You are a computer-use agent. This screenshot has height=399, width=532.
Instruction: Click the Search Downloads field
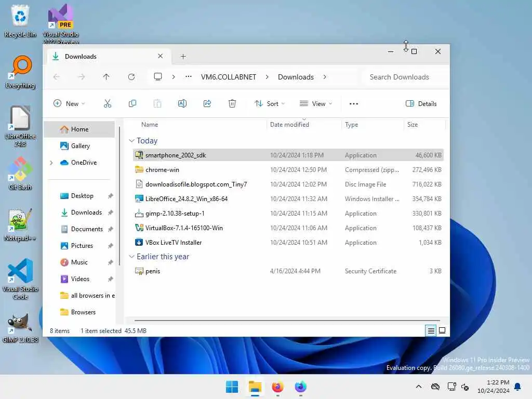point(405,77)
